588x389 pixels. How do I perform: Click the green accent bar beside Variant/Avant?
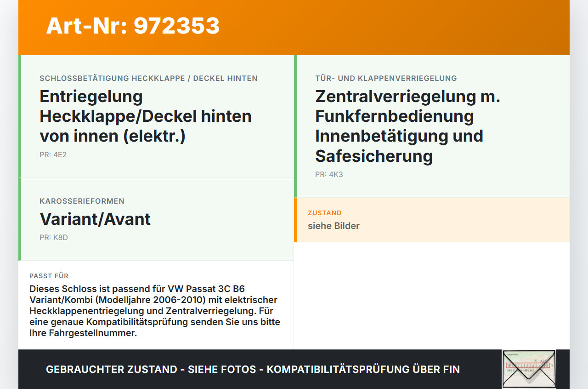19,219
